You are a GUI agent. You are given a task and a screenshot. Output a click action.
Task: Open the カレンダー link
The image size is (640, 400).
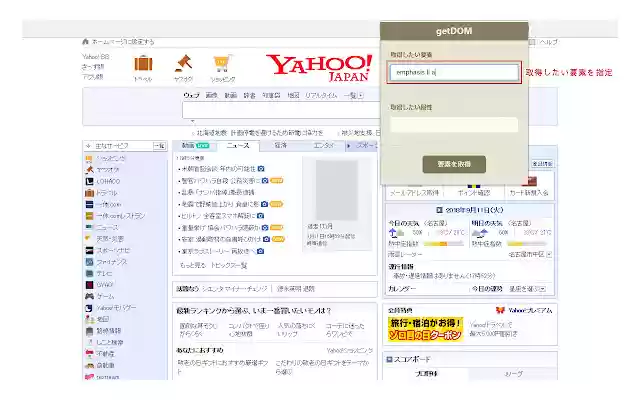pyautogui.click(x=402, y=289)
